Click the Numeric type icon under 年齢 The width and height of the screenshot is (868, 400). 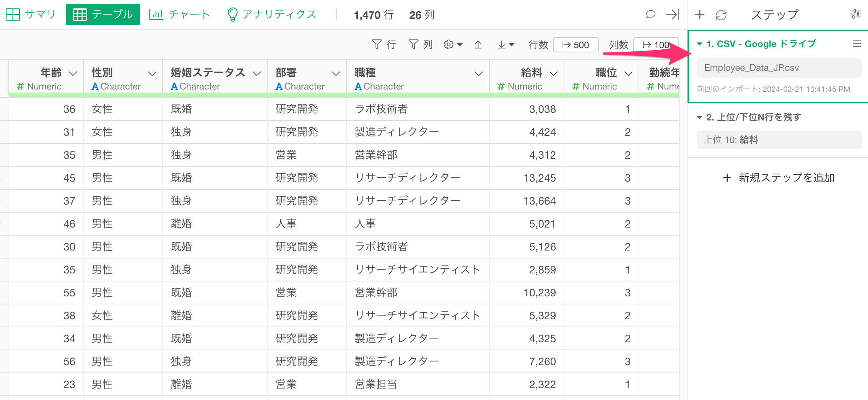21,87
